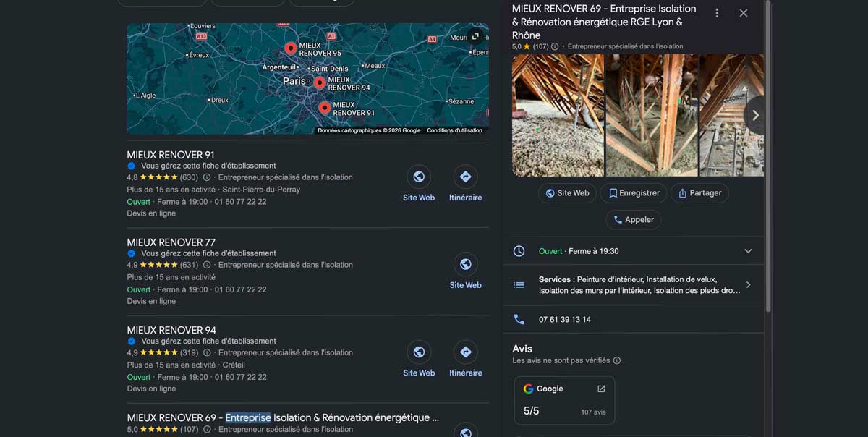Open the Google 5/5 reviews card
The image size is (868, 437).
564,400
